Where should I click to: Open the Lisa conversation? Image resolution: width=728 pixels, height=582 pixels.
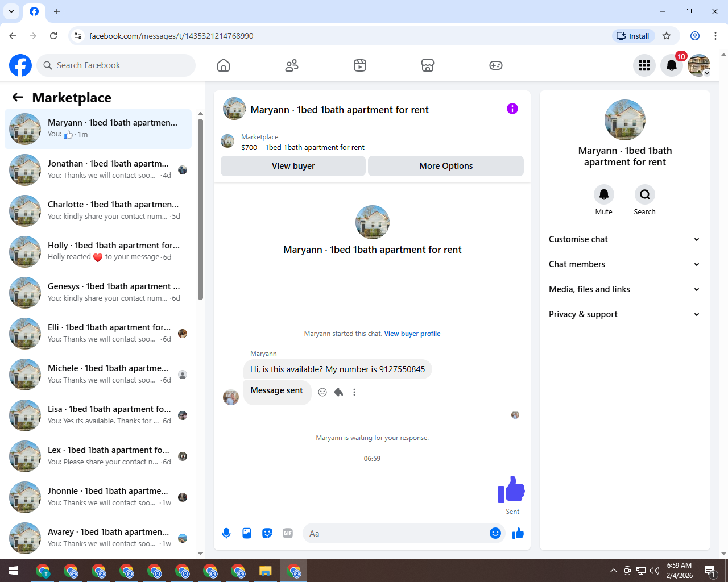tap(98, 415)
